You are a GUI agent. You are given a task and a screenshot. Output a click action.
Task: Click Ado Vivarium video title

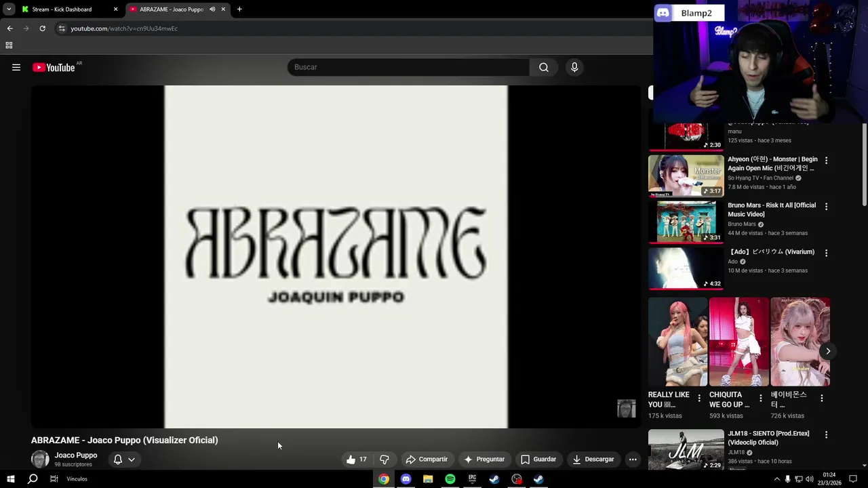click(x=771, y=251)
